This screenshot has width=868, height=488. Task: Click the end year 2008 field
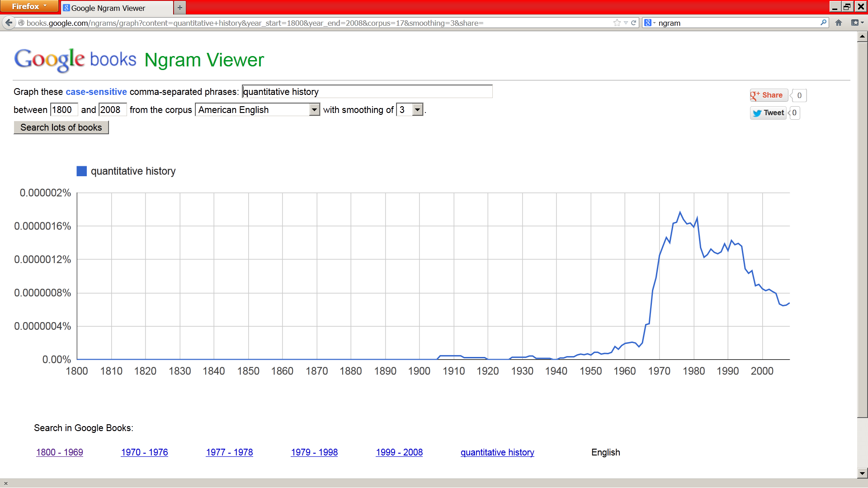click(113, 110)
